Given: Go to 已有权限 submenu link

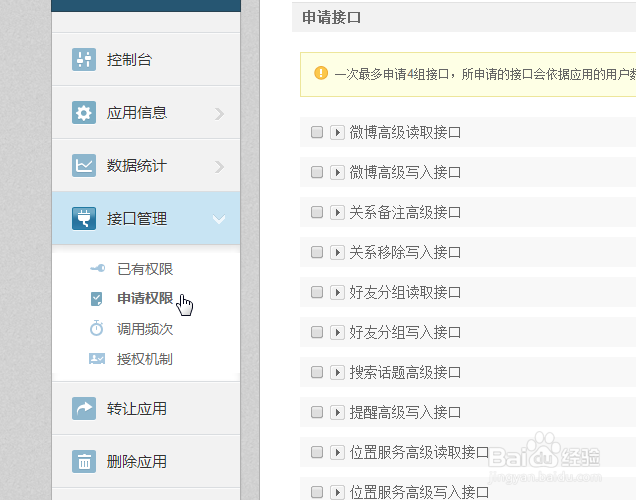Looking at the screenshot, I should tap(145, 269).
